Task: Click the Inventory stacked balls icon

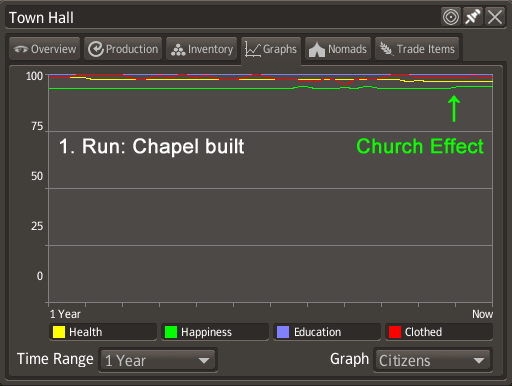Action: coord(178,50)
